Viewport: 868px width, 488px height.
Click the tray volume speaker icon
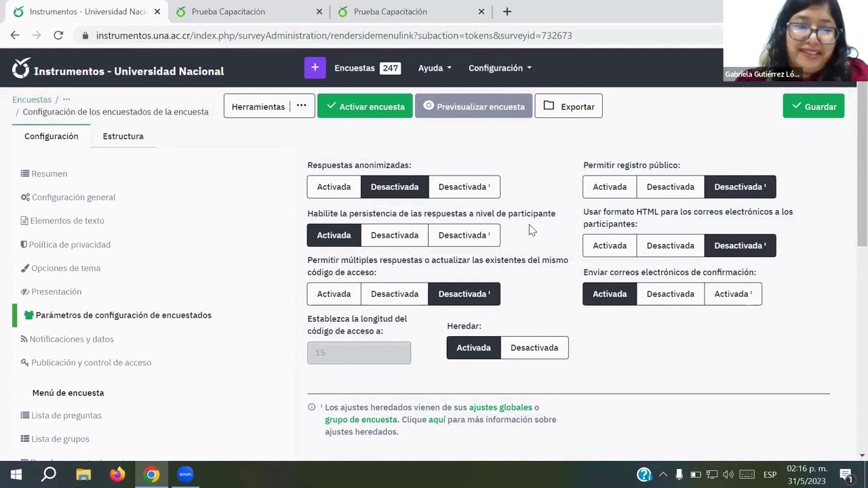728,474
